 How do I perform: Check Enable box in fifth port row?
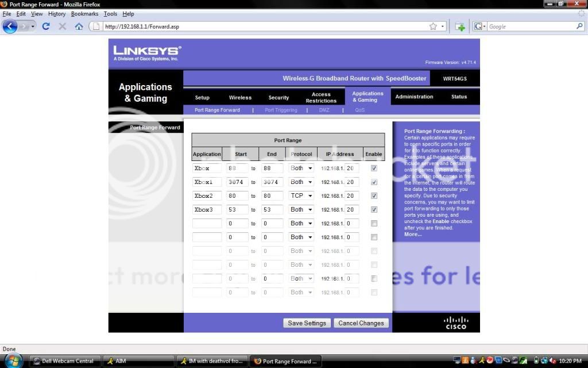click(374, 224)
